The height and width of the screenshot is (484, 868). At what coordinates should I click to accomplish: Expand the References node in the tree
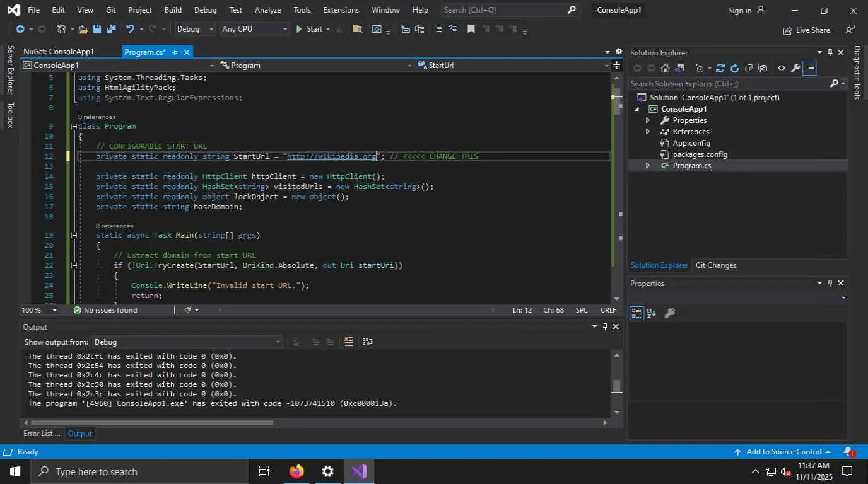pyautogui.click(x=647, y=132)
